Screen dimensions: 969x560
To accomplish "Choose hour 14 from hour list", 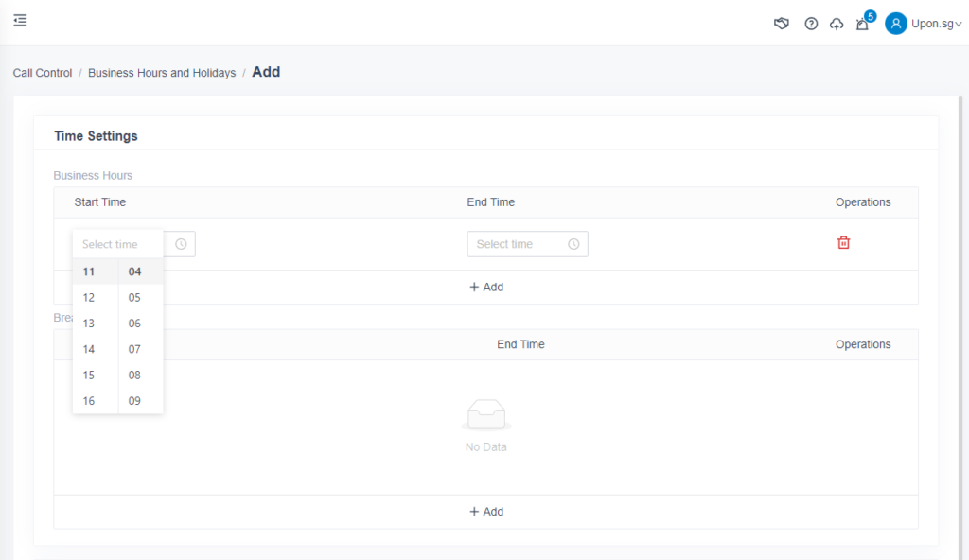I will point(89,349).
